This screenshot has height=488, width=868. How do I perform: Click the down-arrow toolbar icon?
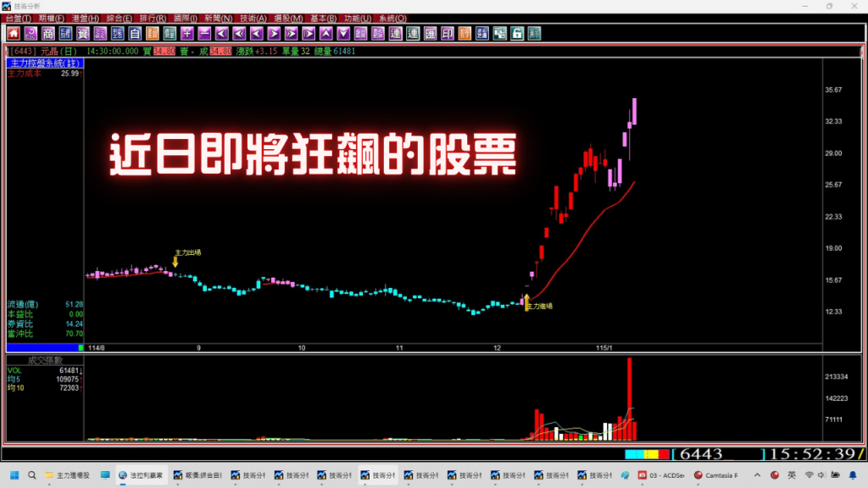pyautogui.click(x=343, y=34)
